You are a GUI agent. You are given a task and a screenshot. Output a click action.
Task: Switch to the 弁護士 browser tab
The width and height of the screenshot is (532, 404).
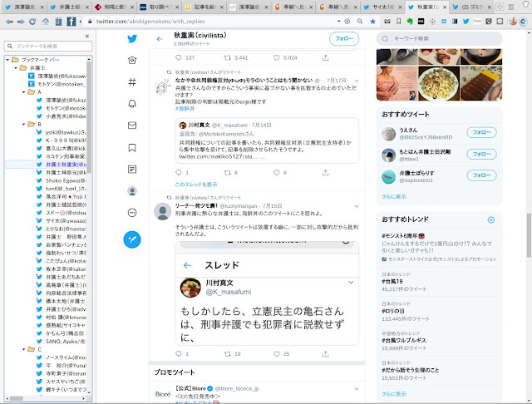(x=70, y=7)
